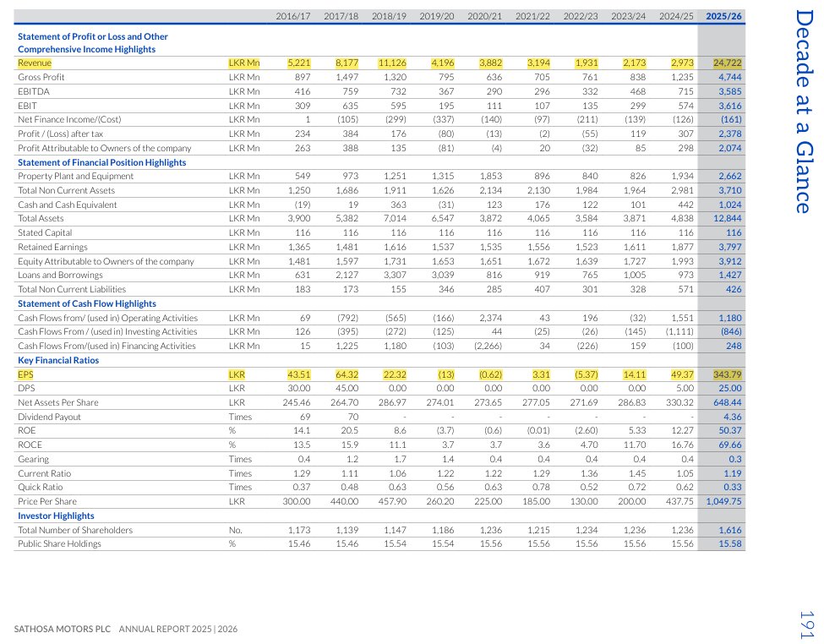Select Public Share Holdings value 15.58
Screen dimensions: 824x644
730,544
